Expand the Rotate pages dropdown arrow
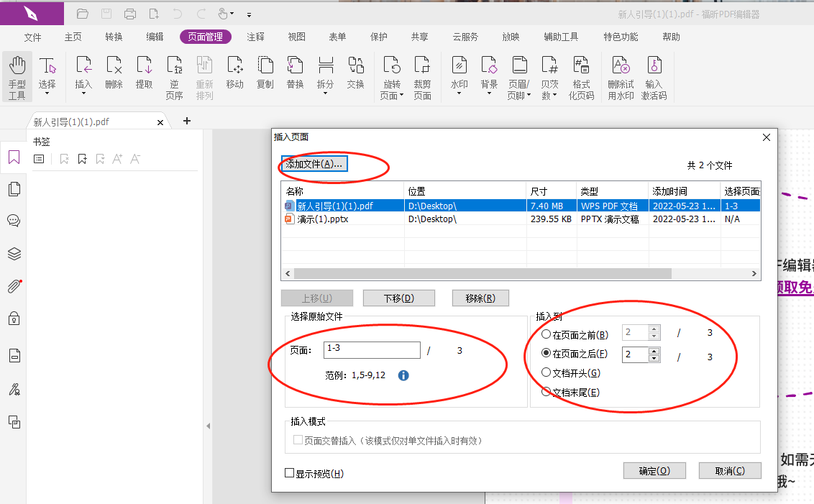Image resolution: width=814 pixels, height=504 pixels. [x=401, y=96]
